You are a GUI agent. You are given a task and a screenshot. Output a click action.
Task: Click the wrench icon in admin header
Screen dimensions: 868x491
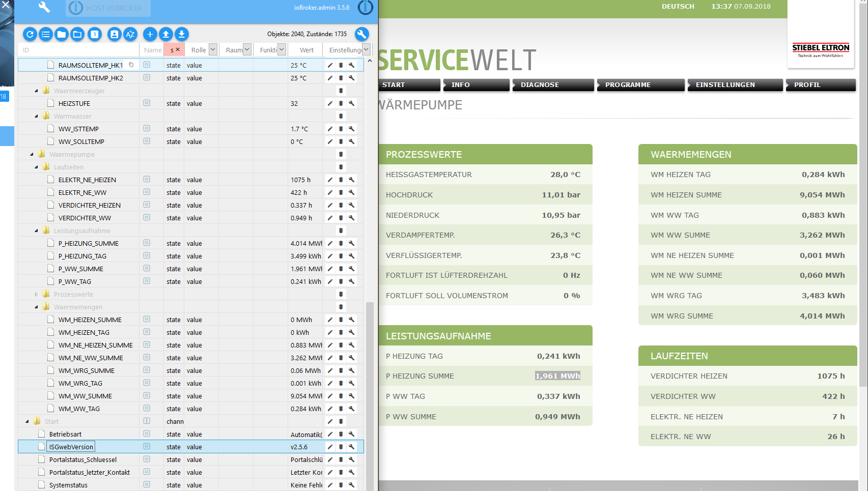[x=44, y=7]
